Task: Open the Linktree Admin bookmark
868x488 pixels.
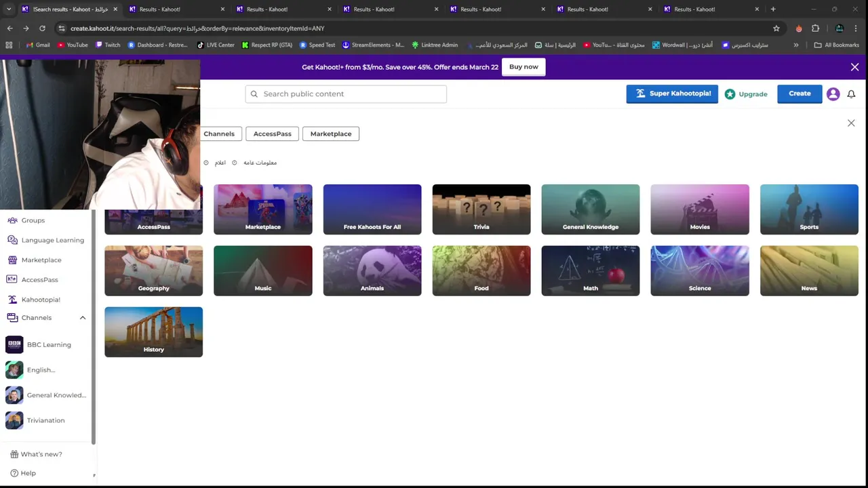Action: click(435, 45)
